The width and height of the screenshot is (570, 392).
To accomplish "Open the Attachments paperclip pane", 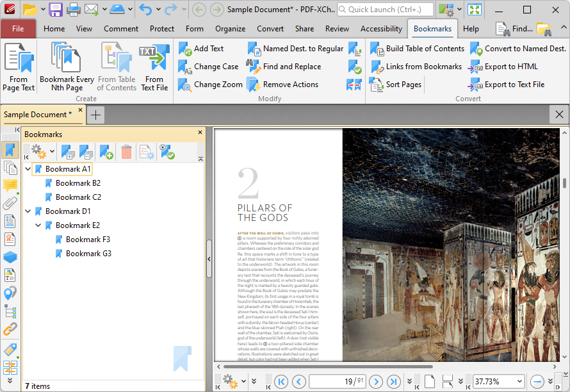I will 10,203.
